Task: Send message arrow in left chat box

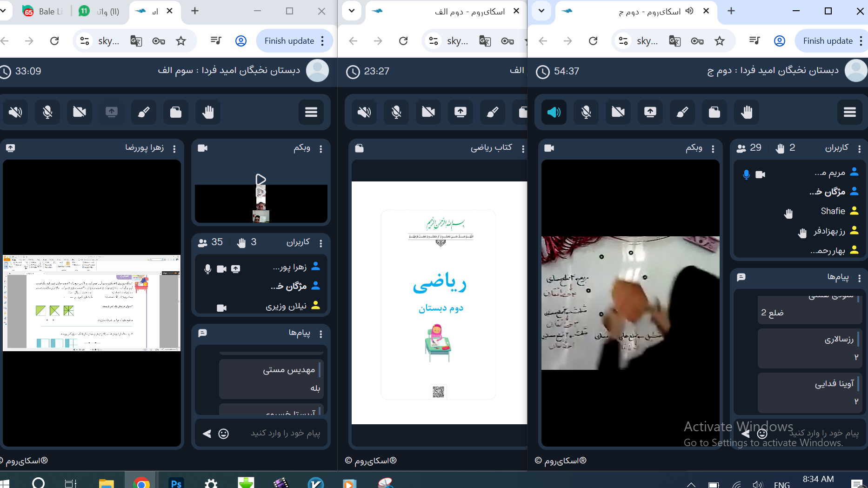Action: 207,434
